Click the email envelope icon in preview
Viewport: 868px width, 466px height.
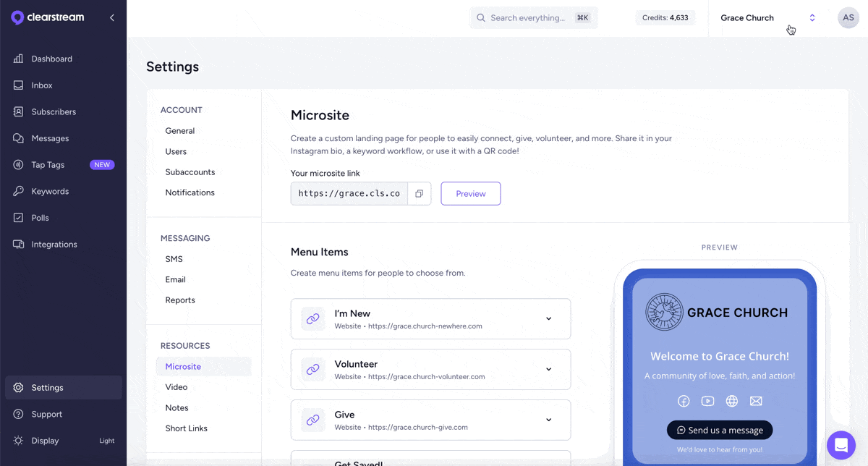tap(756, 401)
